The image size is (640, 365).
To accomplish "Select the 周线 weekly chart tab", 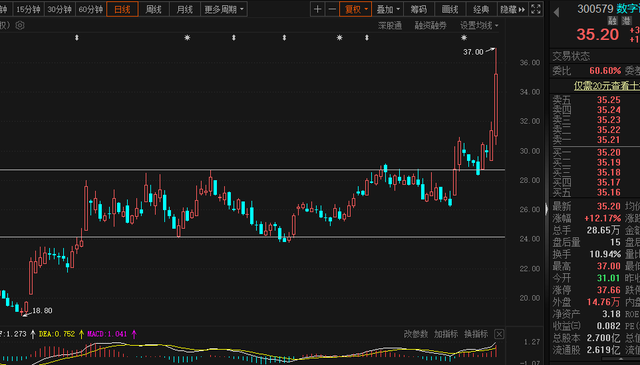I will point(153,9).
